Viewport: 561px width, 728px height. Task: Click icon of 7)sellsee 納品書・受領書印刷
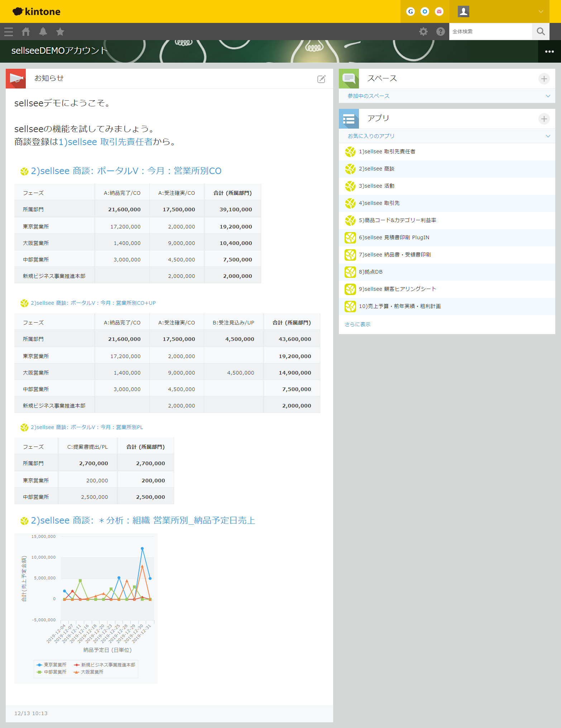click(x=350, y=255)
